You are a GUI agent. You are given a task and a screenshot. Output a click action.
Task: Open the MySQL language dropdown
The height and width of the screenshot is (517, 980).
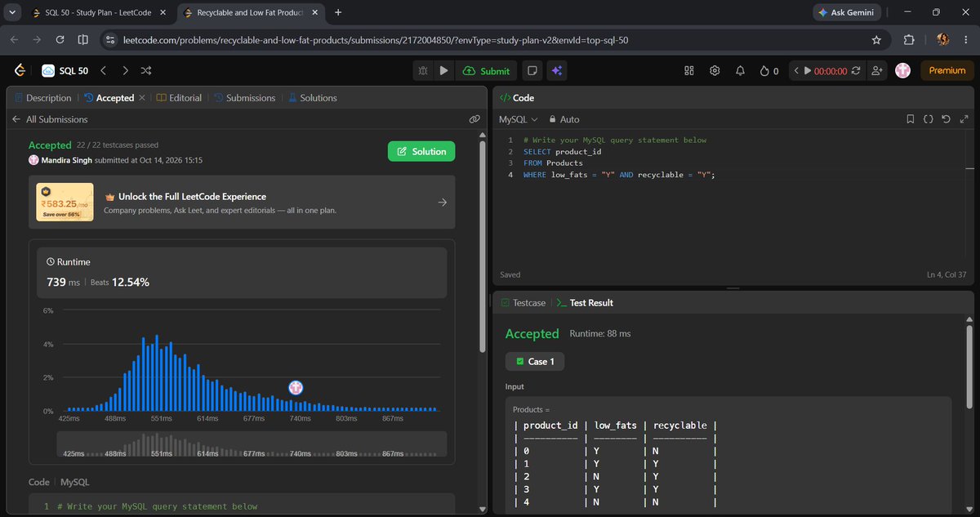click(519, 119)
